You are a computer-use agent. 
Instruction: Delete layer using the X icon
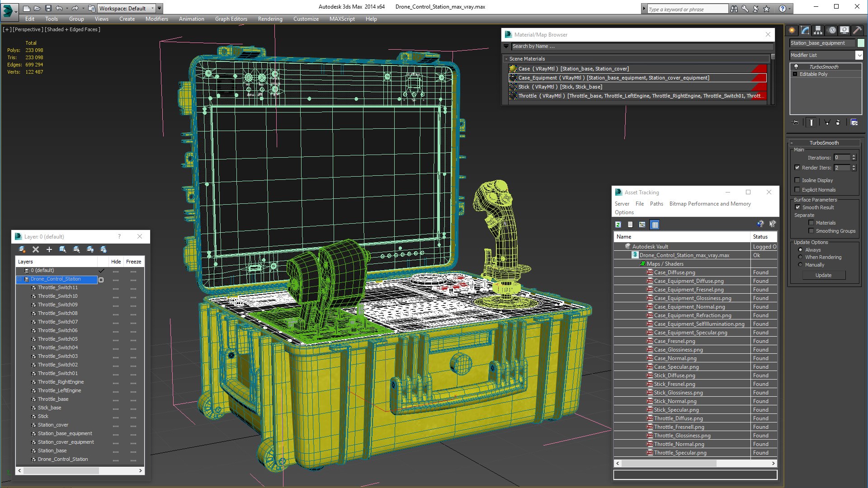point(36,249)
